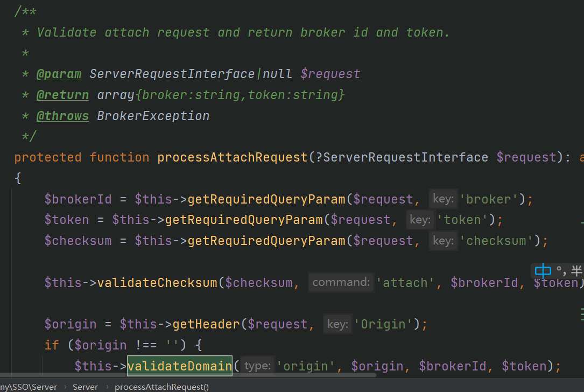Click the underlined @param doc tag

[x=59, y=73]
